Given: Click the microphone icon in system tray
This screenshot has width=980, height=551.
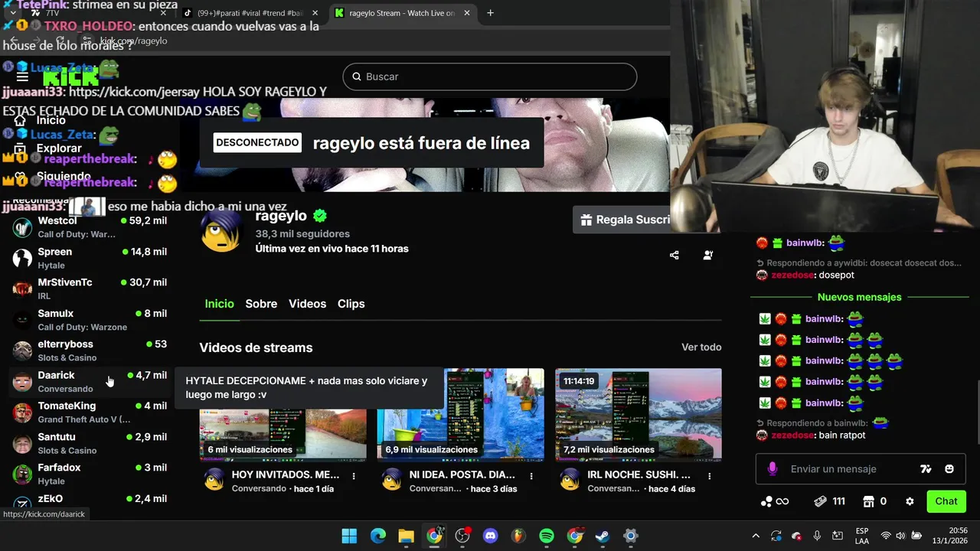Looking at the screenshot, I should [x=817, y=536].
